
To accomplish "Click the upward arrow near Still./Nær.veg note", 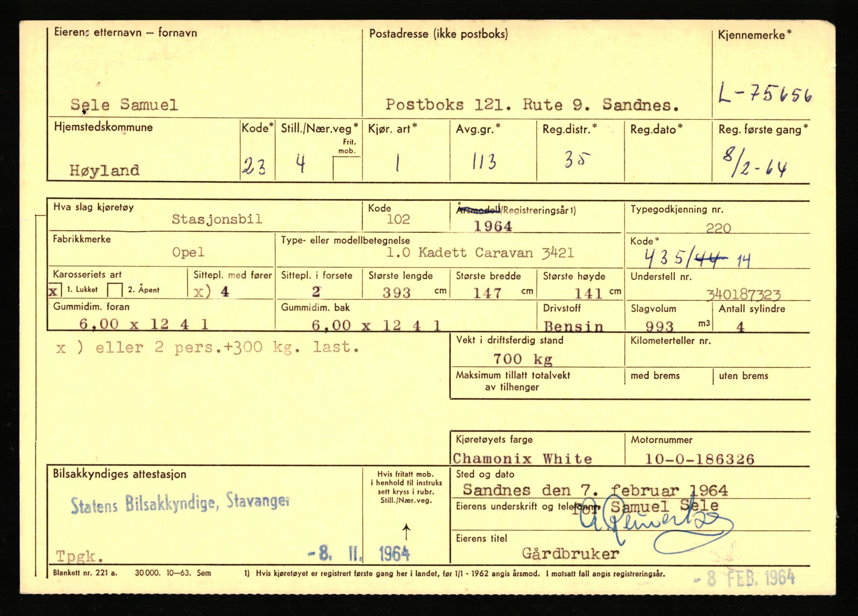I will pyautogui.click(x=406, y=531).
